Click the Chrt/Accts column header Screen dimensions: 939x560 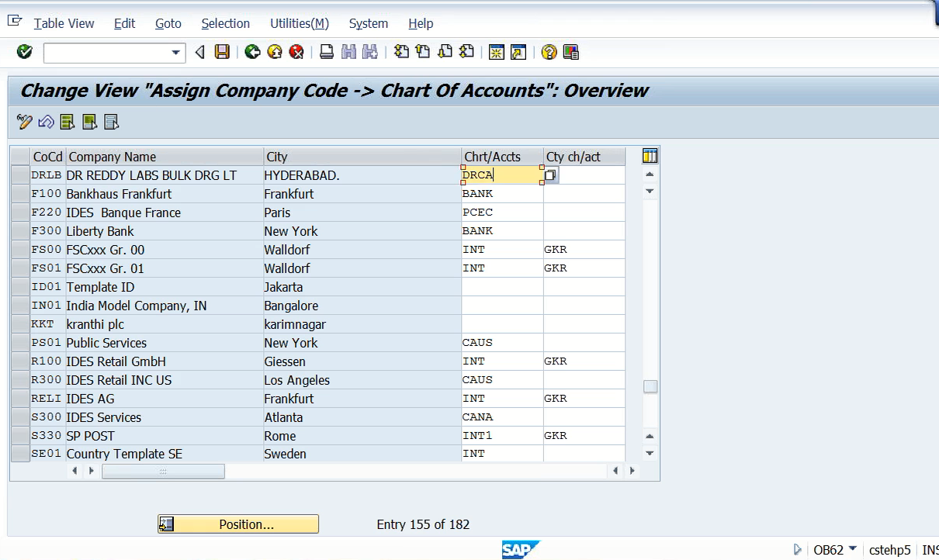coord(502,157)
